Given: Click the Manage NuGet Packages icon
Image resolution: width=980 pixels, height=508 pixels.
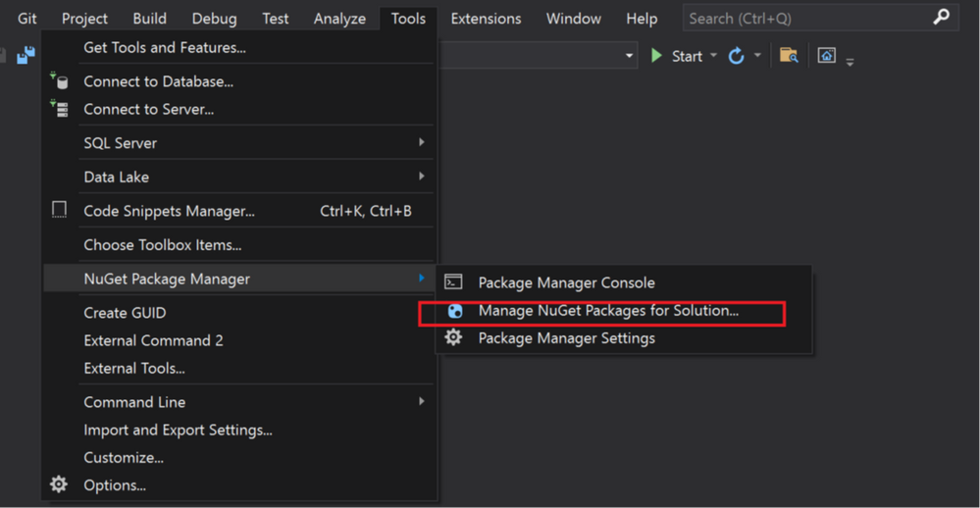Looking at the screenshot, I should 454,311.
